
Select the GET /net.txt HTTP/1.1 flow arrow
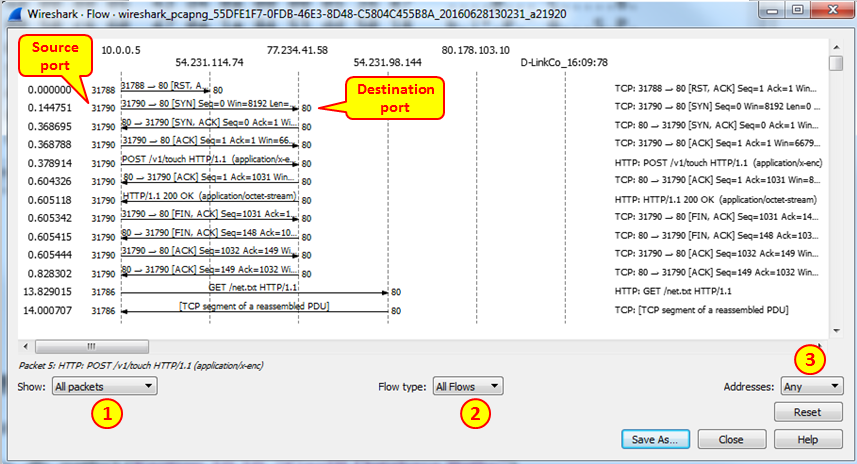point(254,289)
